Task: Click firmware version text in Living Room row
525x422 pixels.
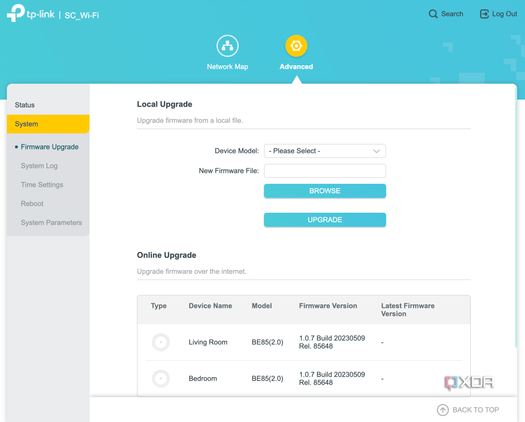Action: 332,342
